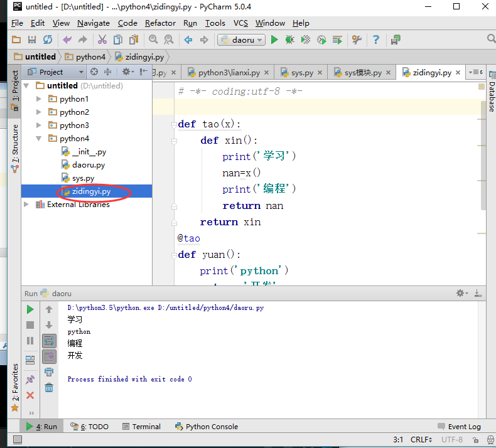Open the 6: TODO tool window
496x448 pixels.
[89, 427]
